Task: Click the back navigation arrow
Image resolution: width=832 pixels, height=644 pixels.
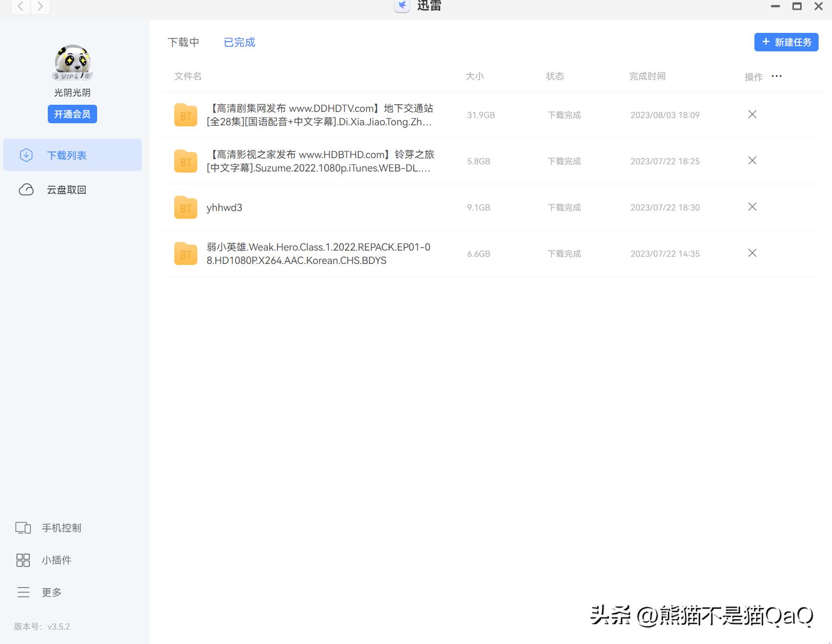Action: tap(20, 7)
